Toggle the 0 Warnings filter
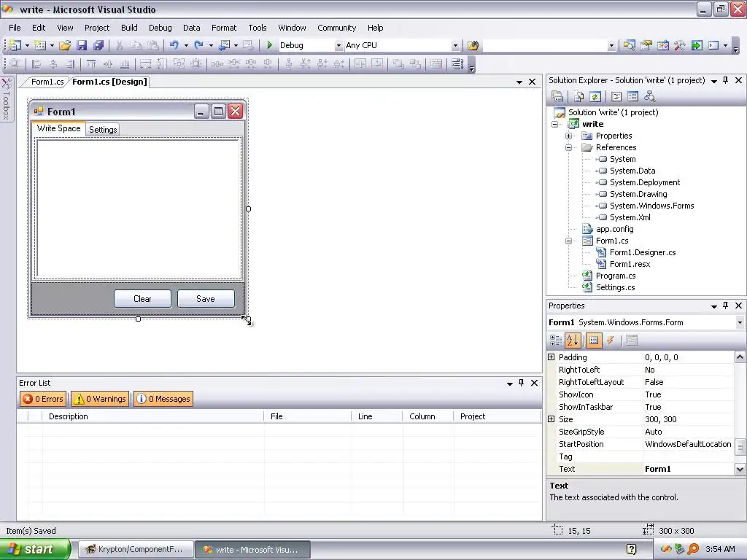 [x=101, y=399]
